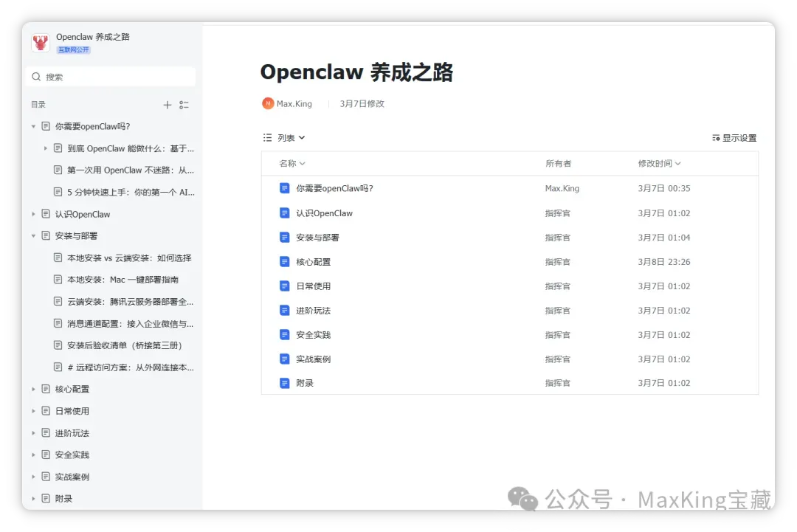Click sidebar page icon of 你需要openClaw吗?
The image size is (797, 532).
46,126
